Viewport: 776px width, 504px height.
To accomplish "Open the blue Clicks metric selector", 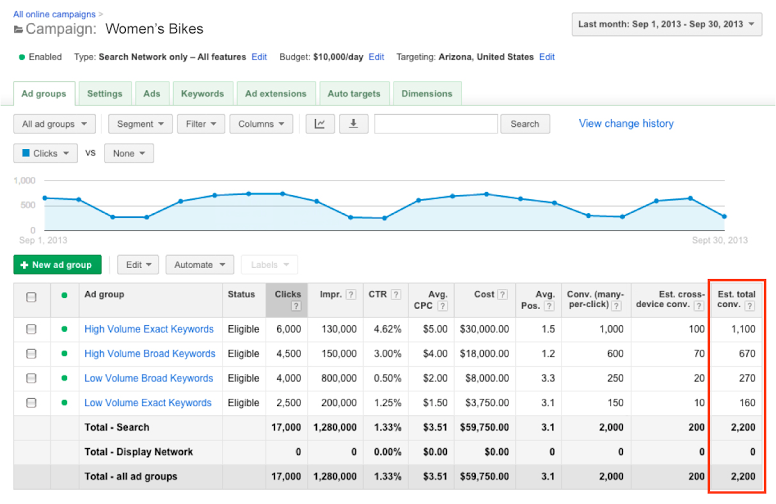I will [45, 153].
